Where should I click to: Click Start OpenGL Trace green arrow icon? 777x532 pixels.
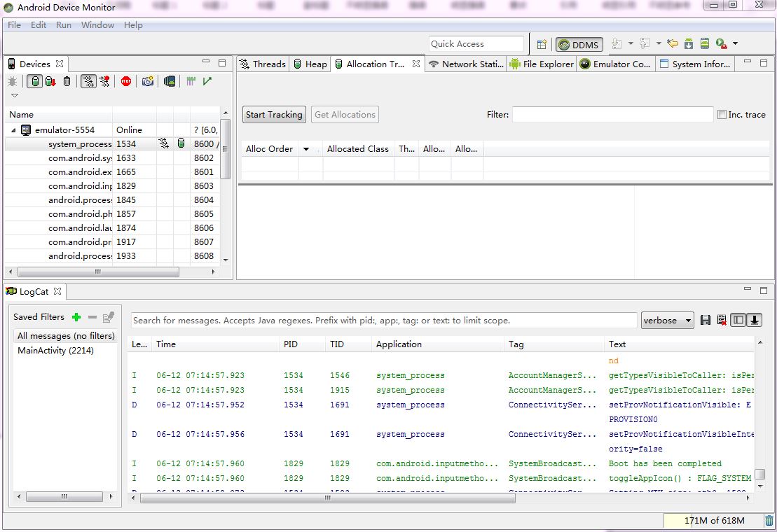coord(207,81)
